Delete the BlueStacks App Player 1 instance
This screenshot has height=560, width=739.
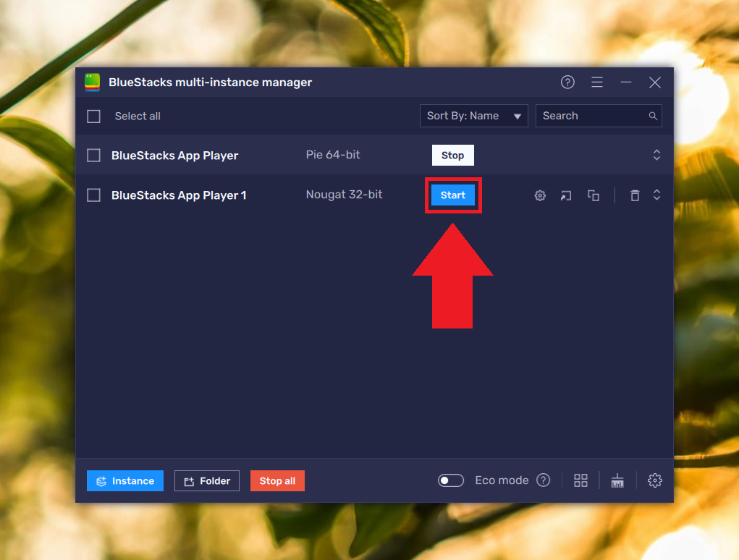635,195
